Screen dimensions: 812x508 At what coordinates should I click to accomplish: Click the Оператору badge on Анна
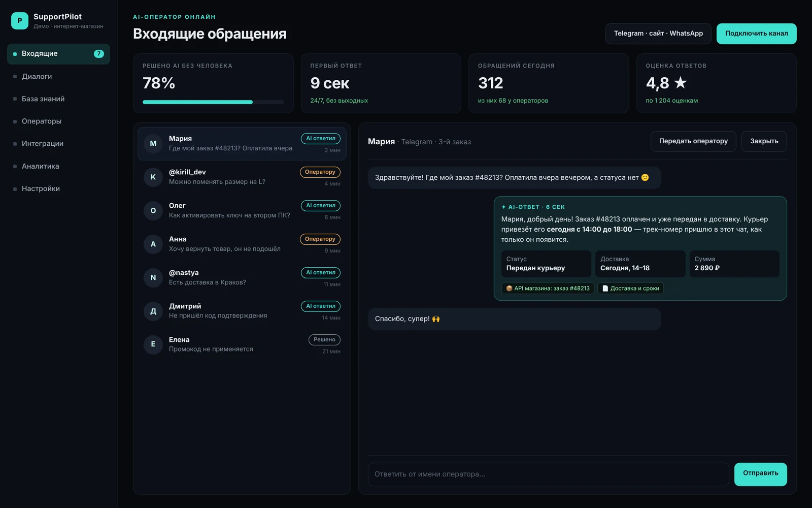320,239
